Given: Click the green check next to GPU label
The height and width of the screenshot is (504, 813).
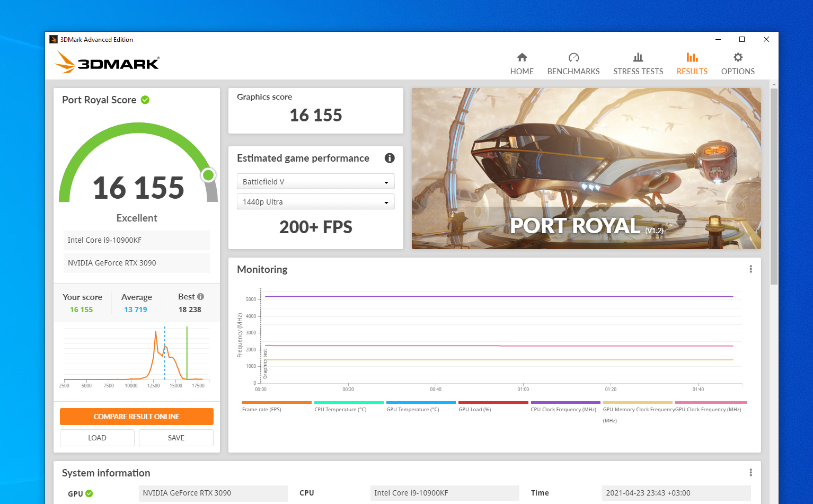Looking at the screenshot, I should pyautogui.click(x=89, y=493).
